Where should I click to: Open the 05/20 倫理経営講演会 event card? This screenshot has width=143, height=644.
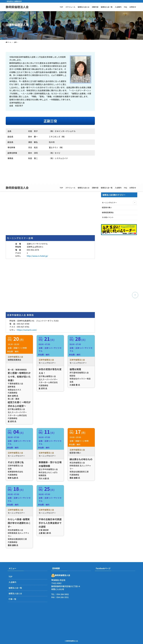point(19,379)
